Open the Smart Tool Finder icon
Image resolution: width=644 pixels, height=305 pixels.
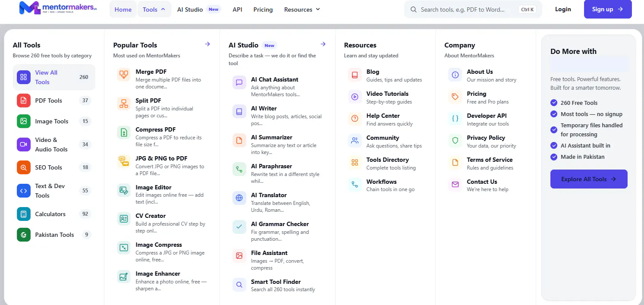tap(239, 285)
